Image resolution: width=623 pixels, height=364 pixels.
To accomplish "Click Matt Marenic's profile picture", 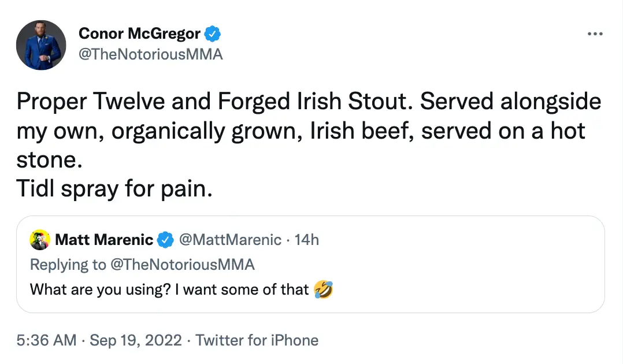I will tap(40, 239).
